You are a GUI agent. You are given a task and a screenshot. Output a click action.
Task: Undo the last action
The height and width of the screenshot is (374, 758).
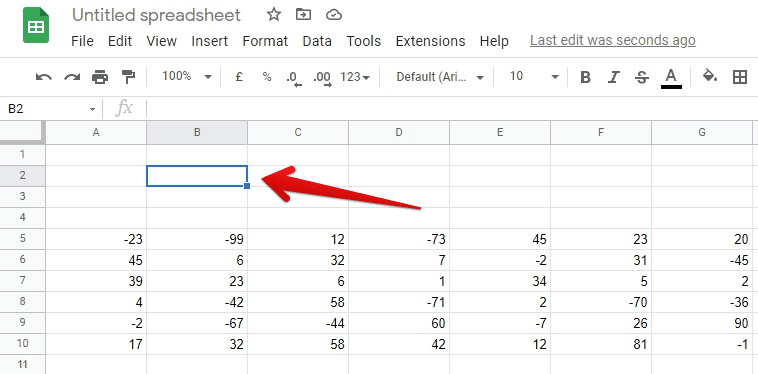coord(44,77)
